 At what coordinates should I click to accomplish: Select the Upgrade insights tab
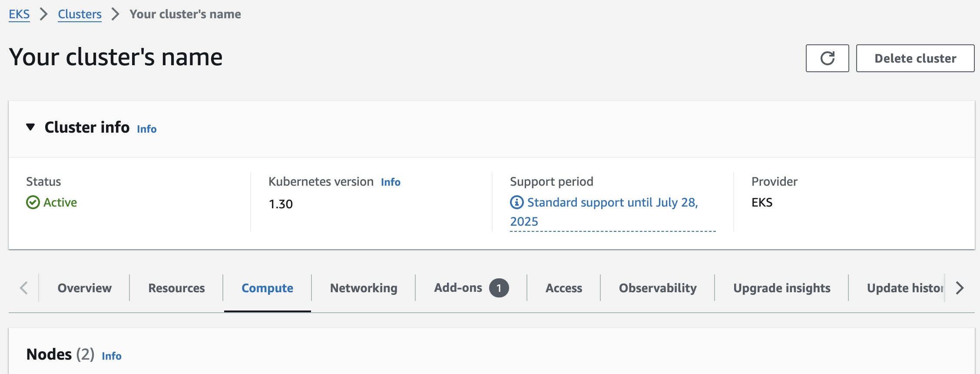(x=781, y=288)
